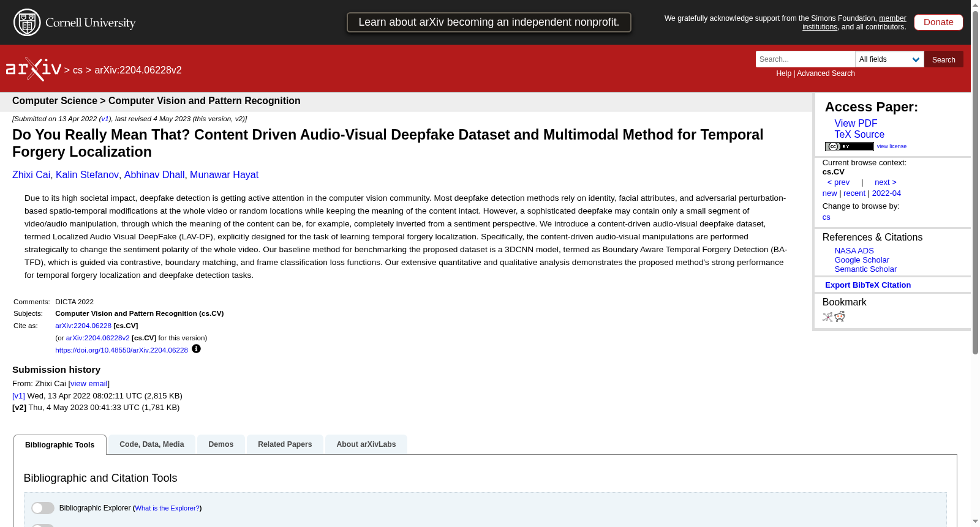Open NASA ADS reference link
Screen dimensions: 980x527
pyautogui.click(x=854, y=251)
